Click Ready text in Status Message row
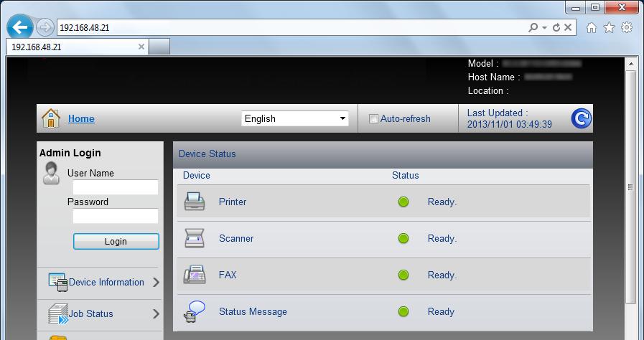The width and height of the screenshot is (644, 340). click(441, 312)
